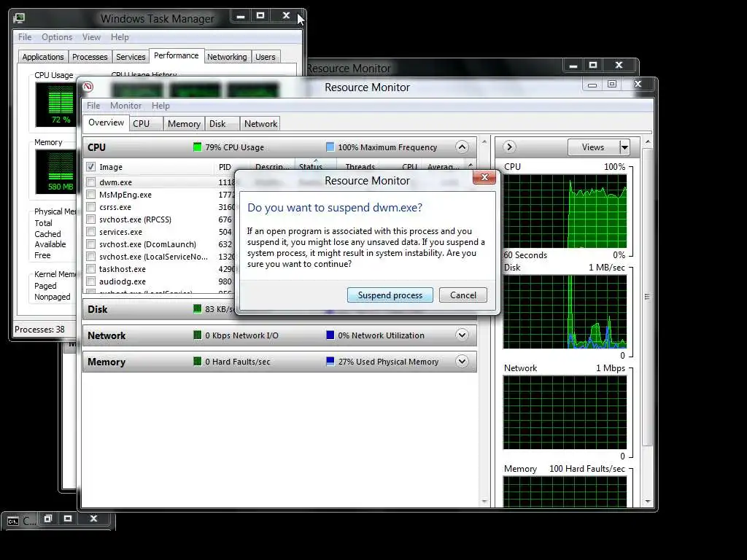The height and width of the screenshot is (560, 747).
Task: Minimize the background Resource Monitor window
Action: (x=573, y=66)
